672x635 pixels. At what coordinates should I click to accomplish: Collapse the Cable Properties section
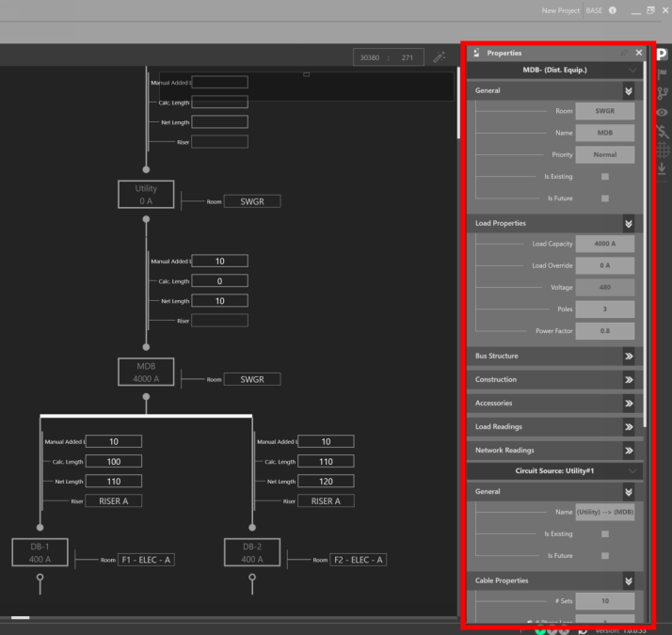coord(629,581)
